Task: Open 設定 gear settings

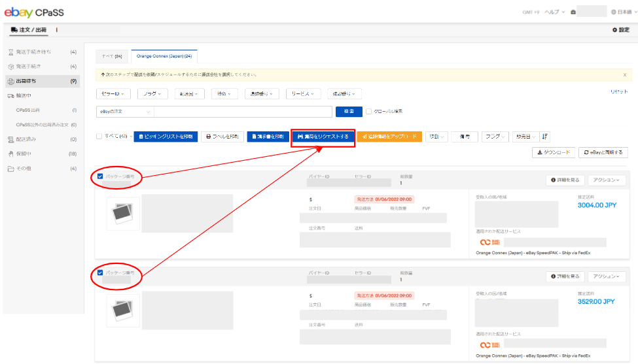Action: coord(620,30)
